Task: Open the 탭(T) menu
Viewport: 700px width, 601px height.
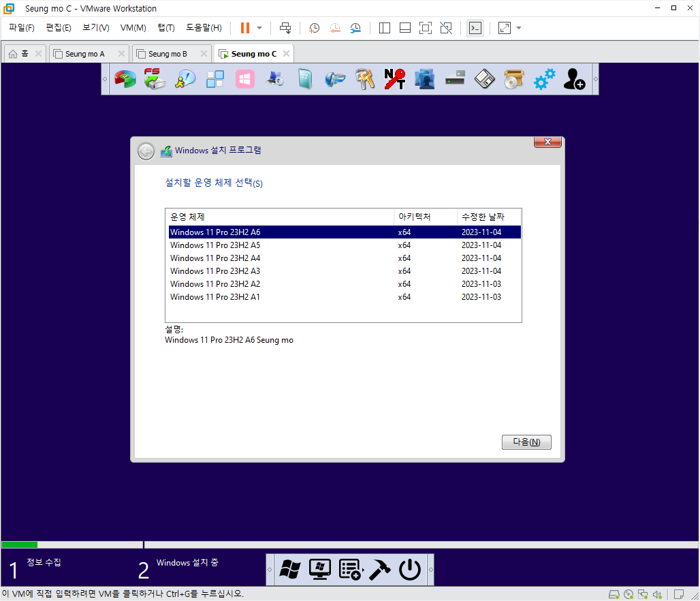Action: (166, 28)
